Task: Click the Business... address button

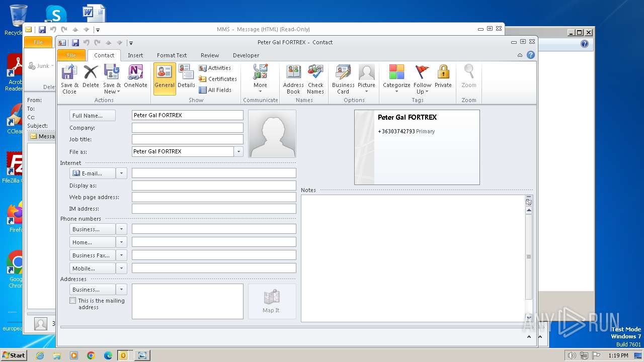Action: [93, 290]
